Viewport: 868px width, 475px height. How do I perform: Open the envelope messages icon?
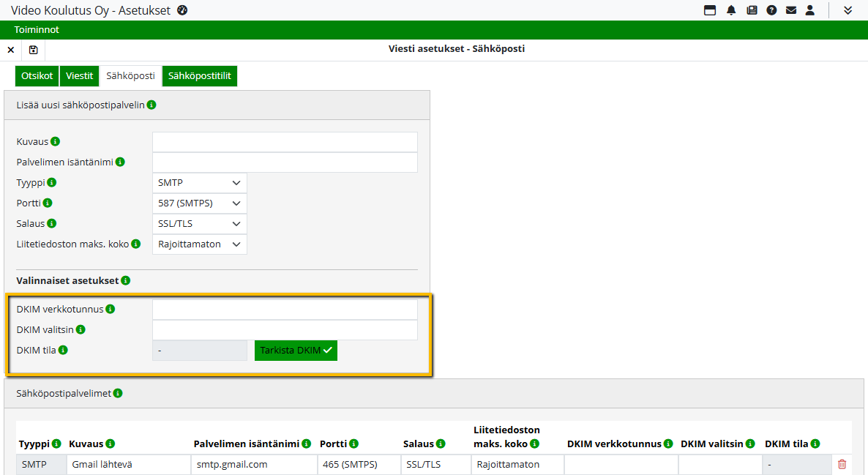tap(791, 10)
